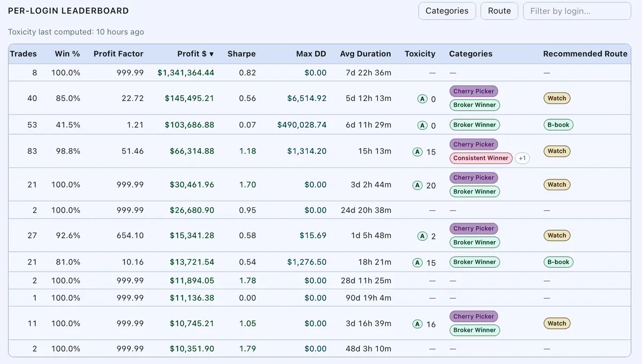Click Watch route badge in $145,495.21 row
The image size is (642, 364).
tap(557, 98)
